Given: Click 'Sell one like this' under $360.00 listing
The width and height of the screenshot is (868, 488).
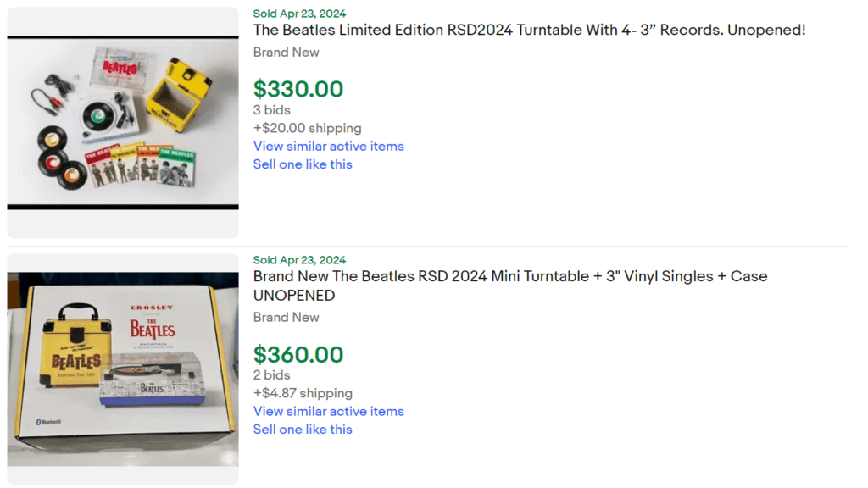Looking at the screenshot, I should 303,430.
